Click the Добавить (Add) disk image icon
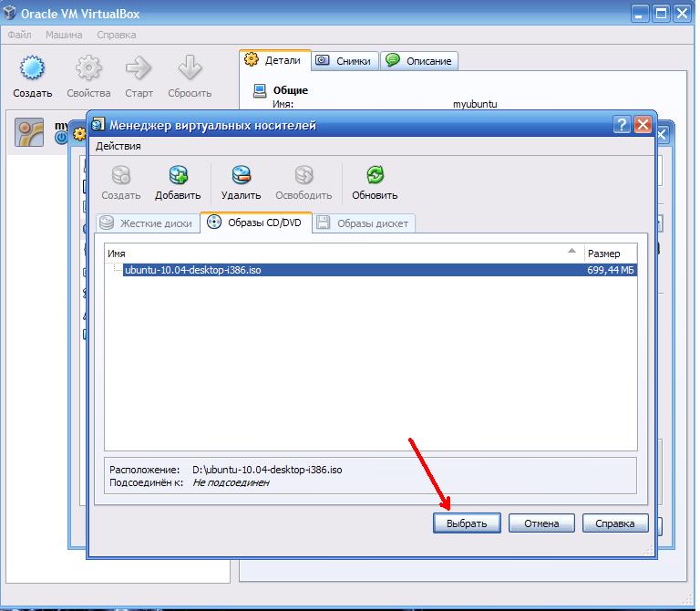700x611 pixels. (177, 176)
